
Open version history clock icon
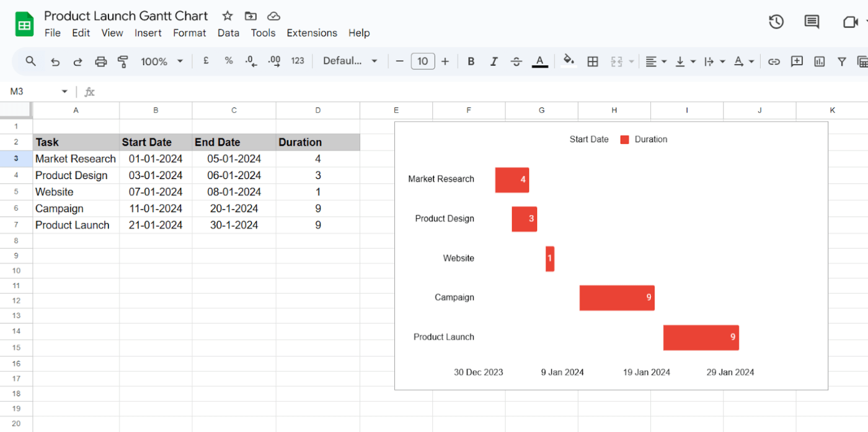coord(776,22)
